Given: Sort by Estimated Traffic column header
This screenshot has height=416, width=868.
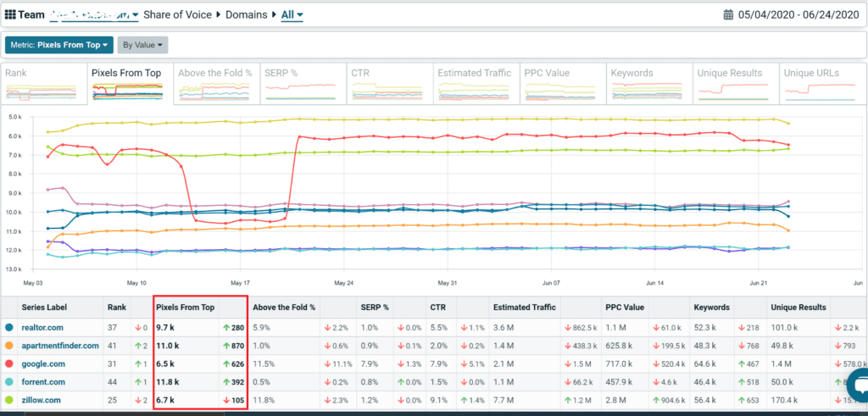Looking at the screenshot, I should click(524, 307).
